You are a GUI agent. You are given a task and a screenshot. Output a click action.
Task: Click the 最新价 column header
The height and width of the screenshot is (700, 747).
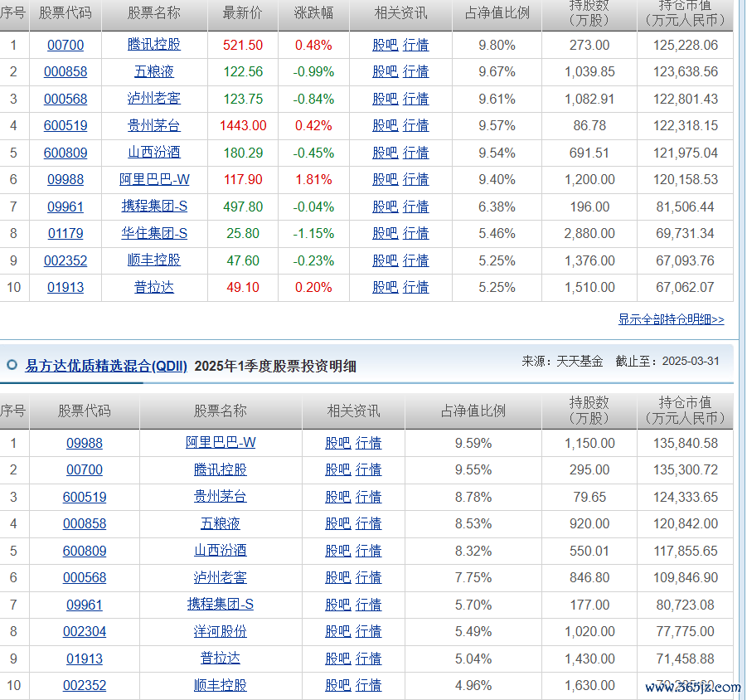coord(242,13)
